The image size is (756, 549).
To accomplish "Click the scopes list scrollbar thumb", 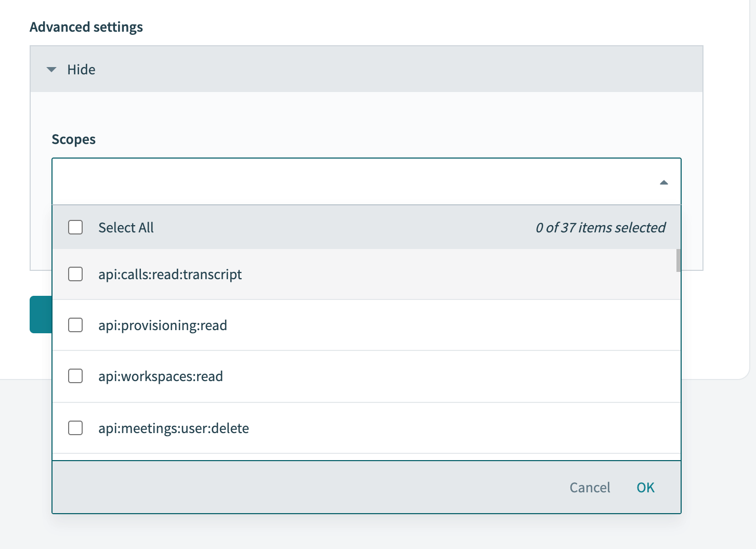I will coord(678,260).
